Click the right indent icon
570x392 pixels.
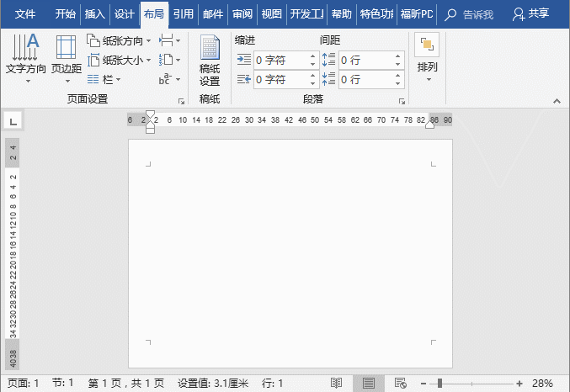pos(244,79)
